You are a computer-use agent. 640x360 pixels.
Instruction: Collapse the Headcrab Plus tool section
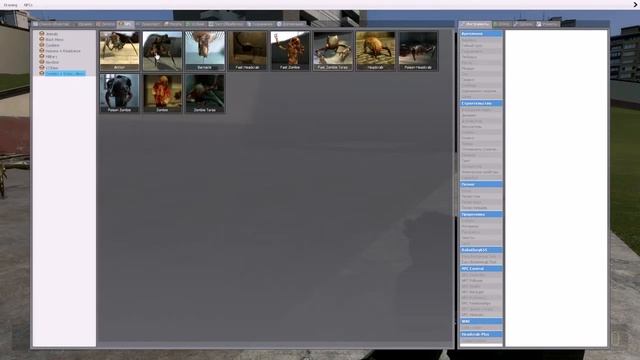[x=481, y=334]
